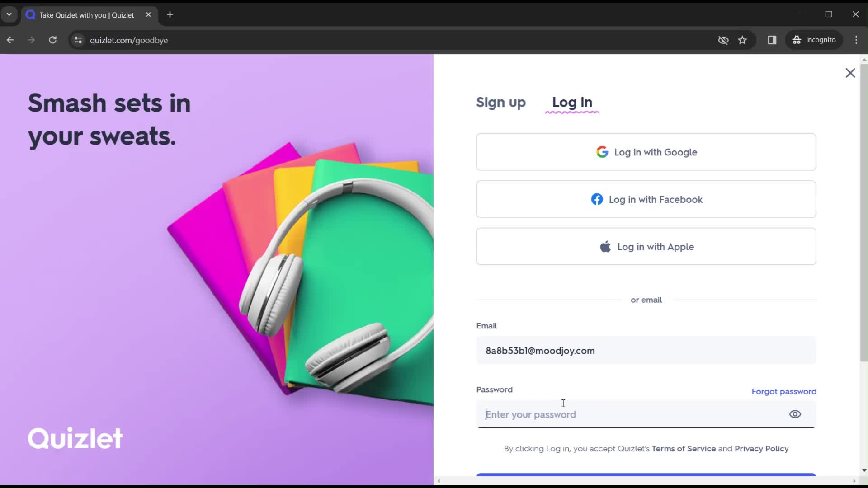This screenshot has width=868, height=488.
Task: Click the Forgot password link
Action: point(784,391)
